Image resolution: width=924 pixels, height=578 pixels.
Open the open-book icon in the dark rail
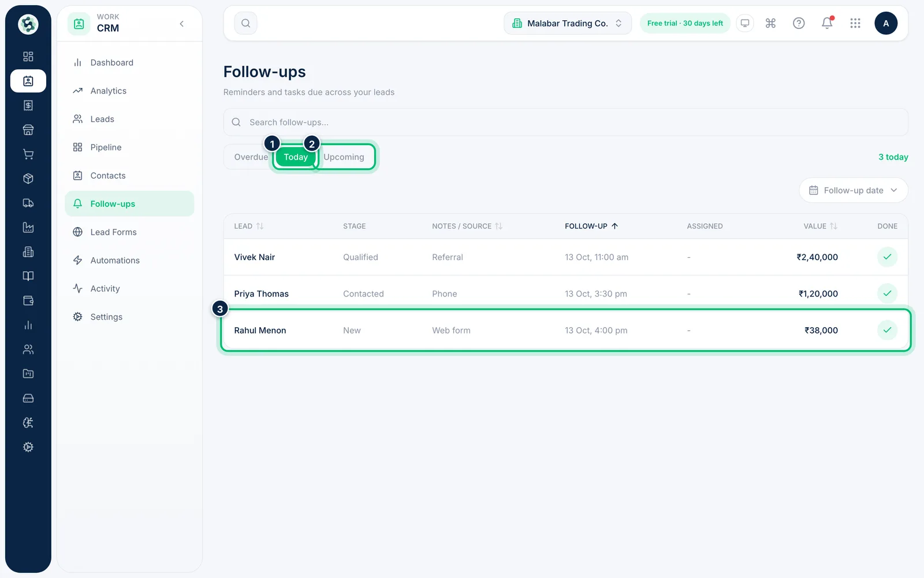pyautogui.click(x=28, y=276)
